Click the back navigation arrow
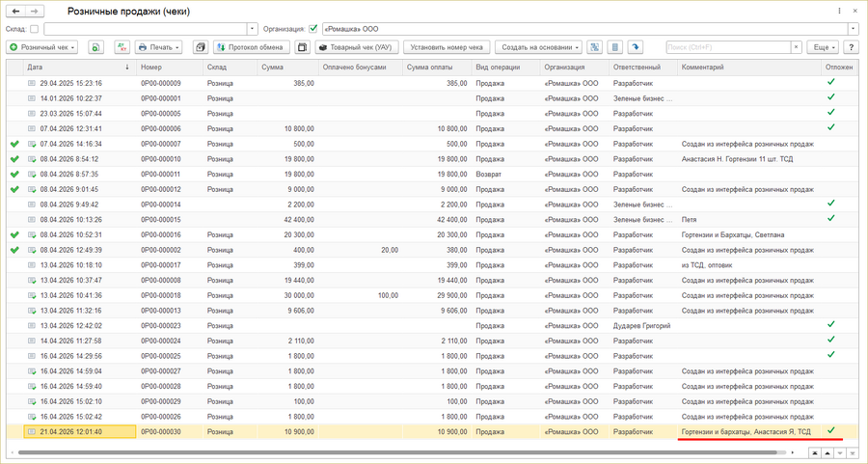 click(17, 12)
